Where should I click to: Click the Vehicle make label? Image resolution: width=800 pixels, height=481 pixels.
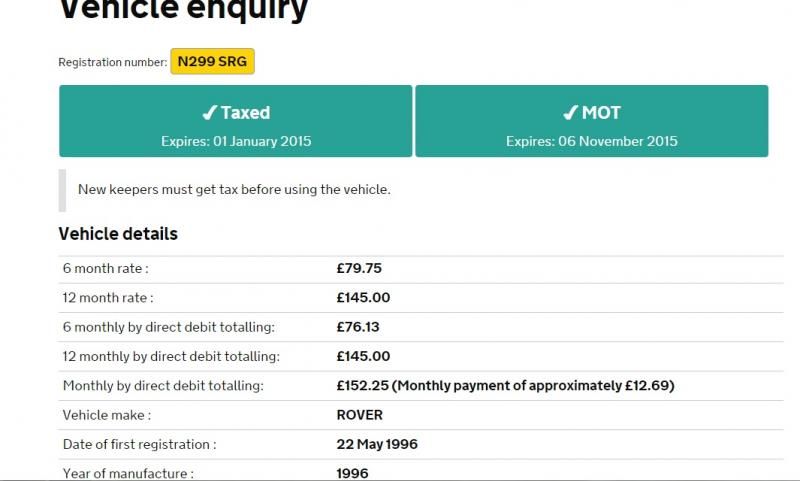click(107, 415)
